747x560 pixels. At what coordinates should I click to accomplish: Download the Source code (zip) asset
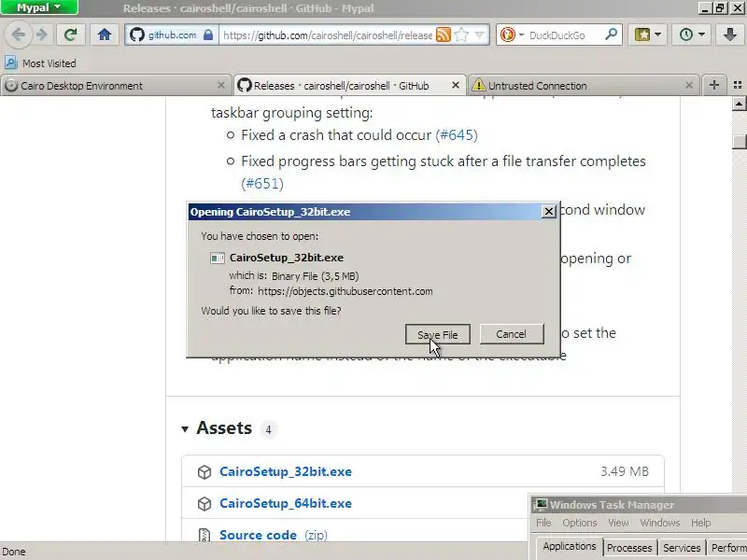coord(274,535)
